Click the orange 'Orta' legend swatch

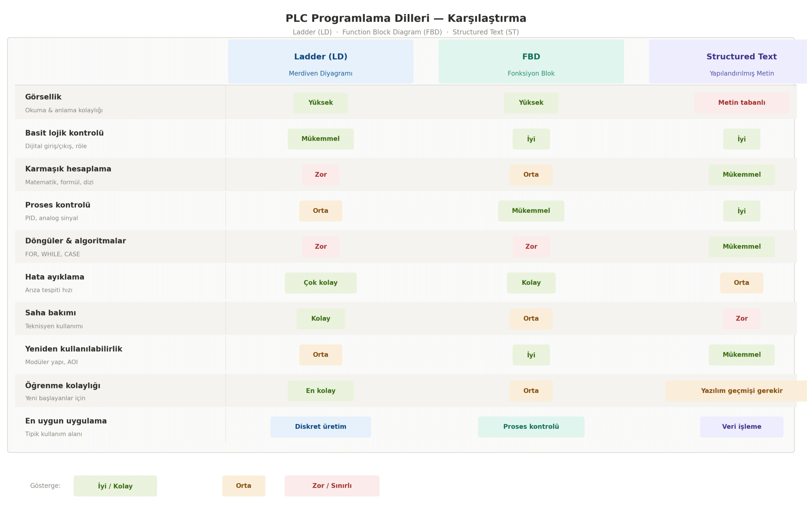243,486
